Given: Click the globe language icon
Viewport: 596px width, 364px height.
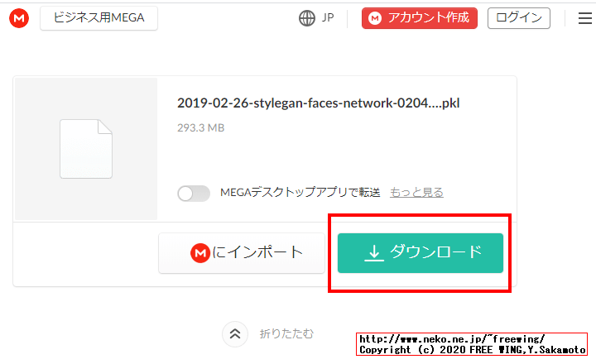Looking at the screenshot, I should click(307, 18).
